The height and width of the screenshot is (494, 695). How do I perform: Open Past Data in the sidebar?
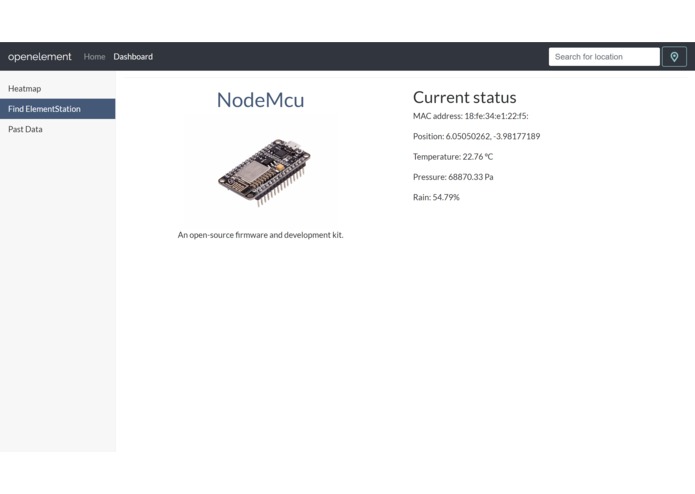coord(58,129)
